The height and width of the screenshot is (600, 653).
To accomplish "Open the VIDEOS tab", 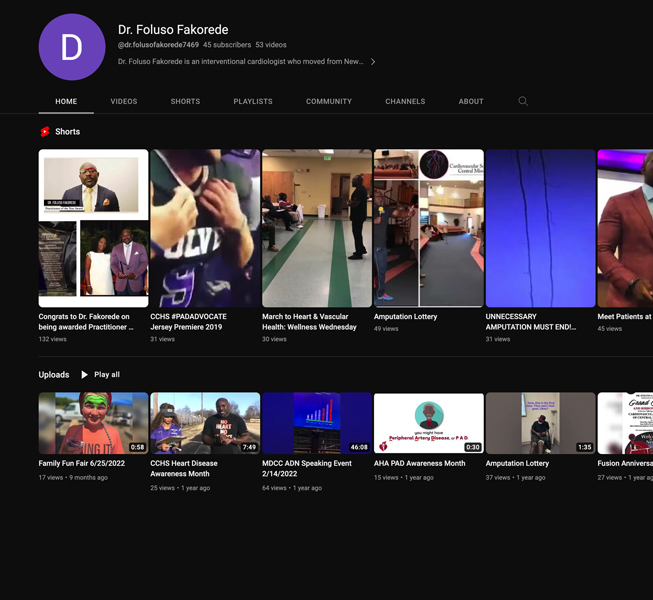I will [124, 101].
